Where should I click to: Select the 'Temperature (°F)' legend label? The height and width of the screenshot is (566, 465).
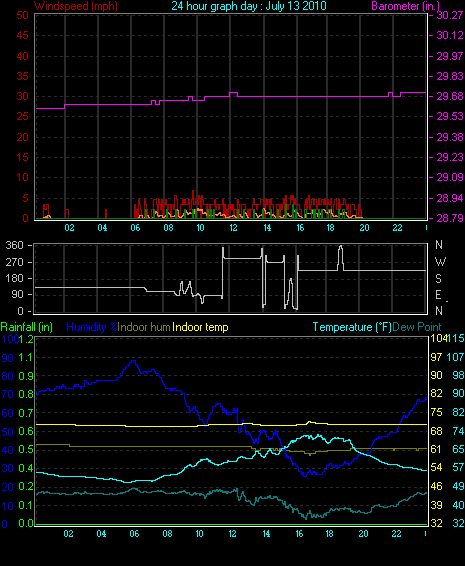coord(352,327)
